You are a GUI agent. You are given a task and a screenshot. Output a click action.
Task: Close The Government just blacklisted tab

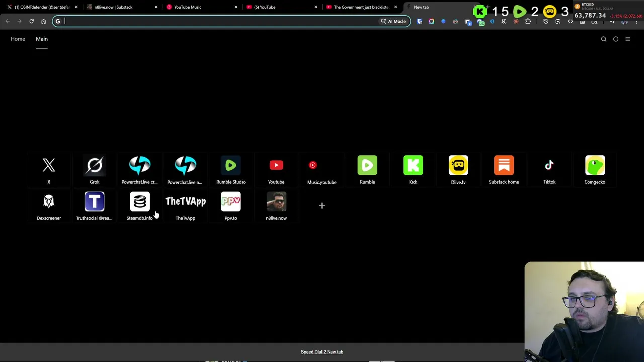click(395, 7)
